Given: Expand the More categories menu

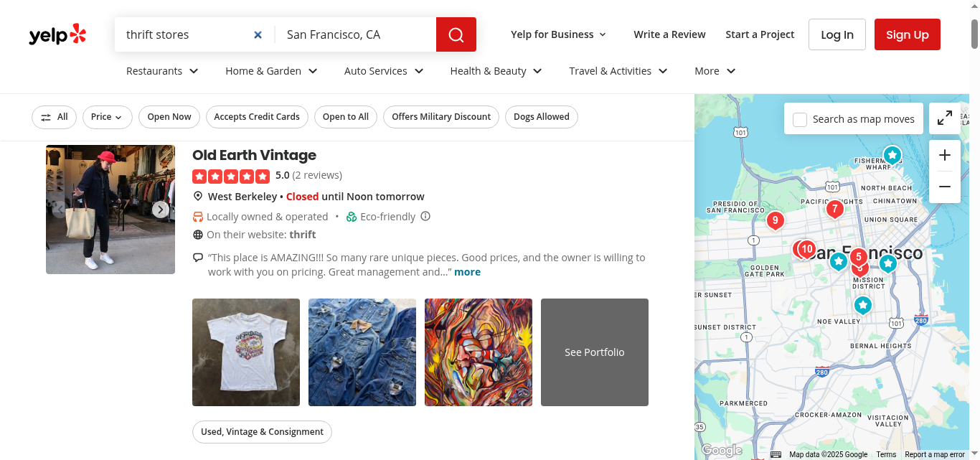Looking at the screenshot, I should tap(715, 71).
